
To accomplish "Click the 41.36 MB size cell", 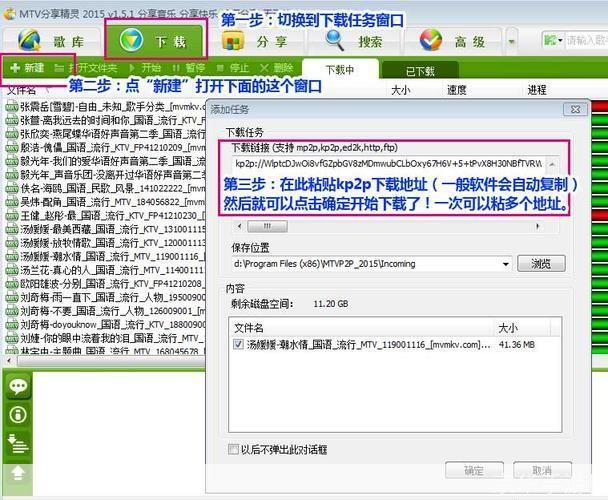I will coord(516,344).
